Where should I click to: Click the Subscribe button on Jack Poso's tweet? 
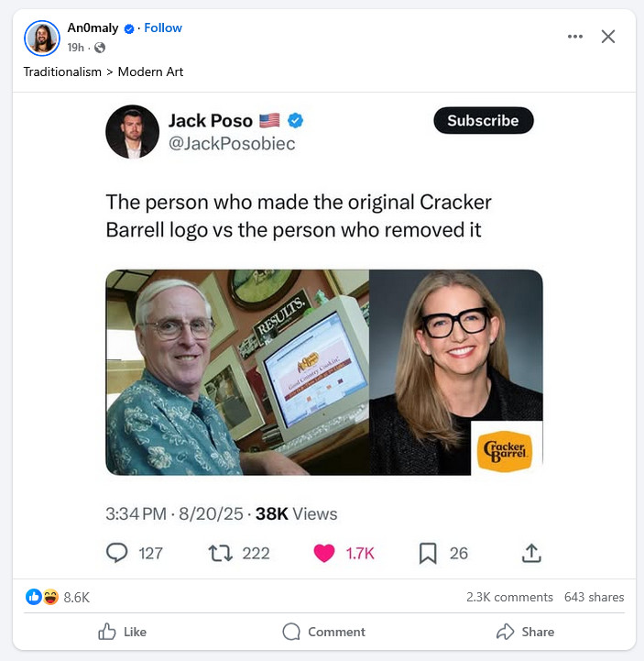pyautogui.click(x=483, y=121)
